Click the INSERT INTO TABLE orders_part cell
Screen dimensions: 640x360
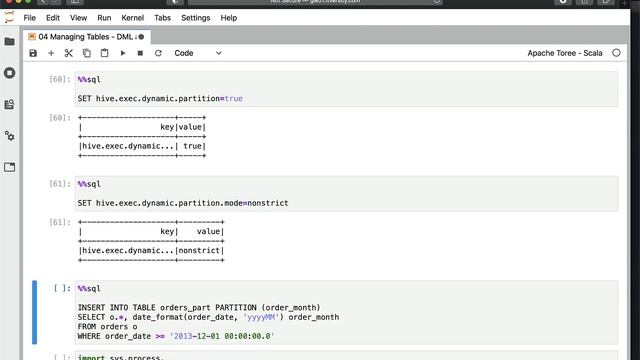(x=346, y=312)
